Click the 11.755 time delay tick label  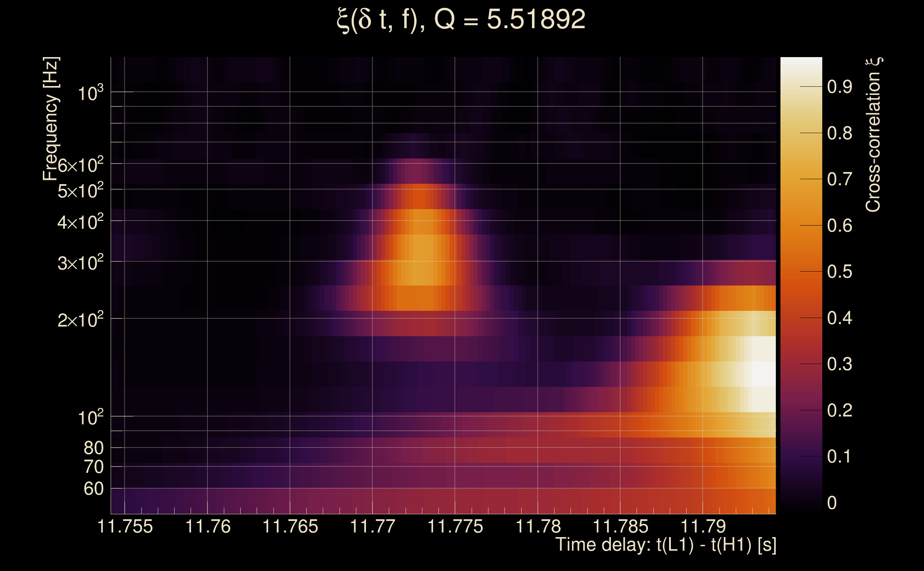[125, 527]
